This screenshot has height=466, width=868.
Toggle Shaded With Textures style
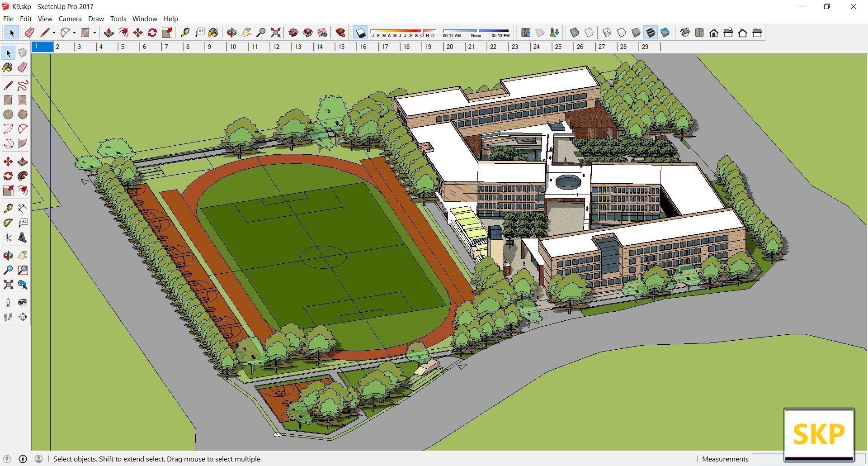pos(651,33)
